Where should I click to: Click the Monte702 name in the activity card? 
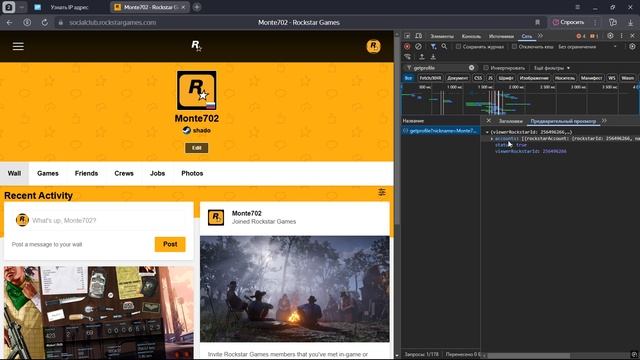[x=247, y=213]
